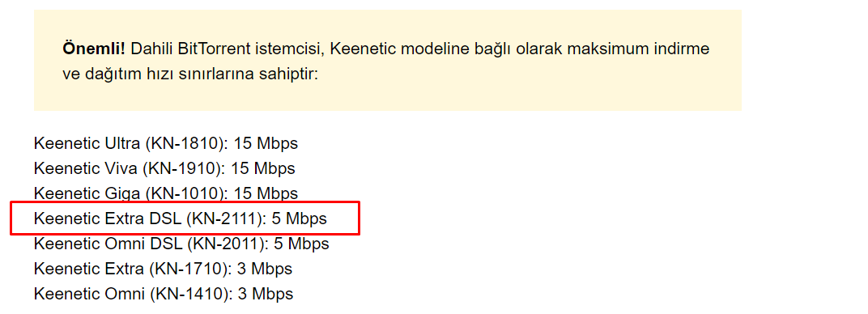This screenshot has width=868, height=314.
Task: Click the highlighted Keenetic Extra DSL line
Action: [180, 219]
